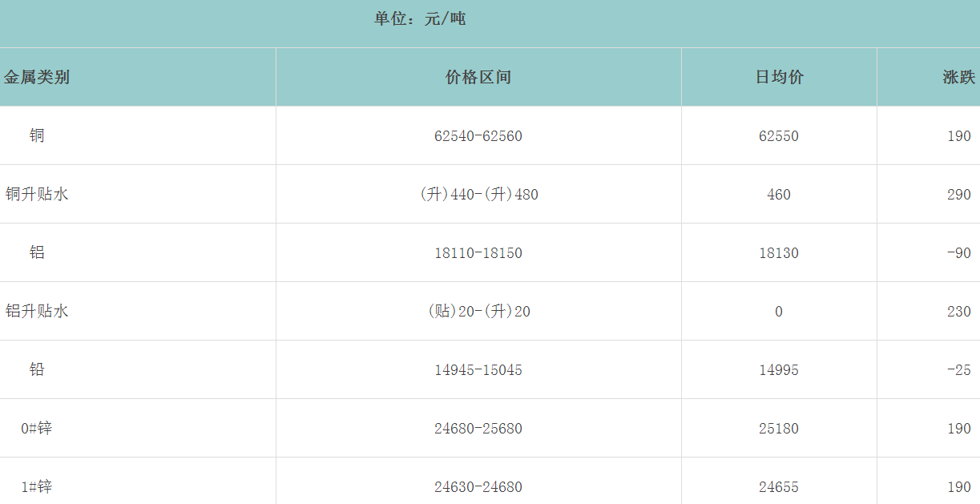Select the 铝 metal name cell
980x504 pixels.
37,253
